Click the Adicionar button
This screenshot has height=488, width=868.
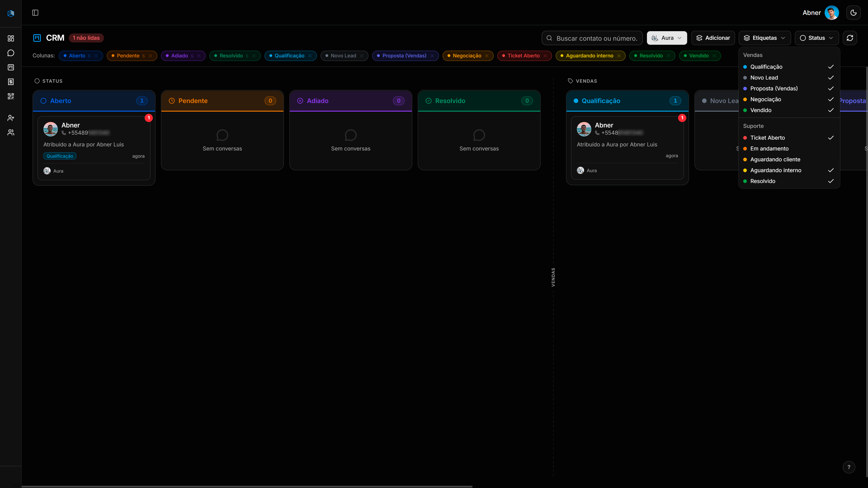pos(713,38)
